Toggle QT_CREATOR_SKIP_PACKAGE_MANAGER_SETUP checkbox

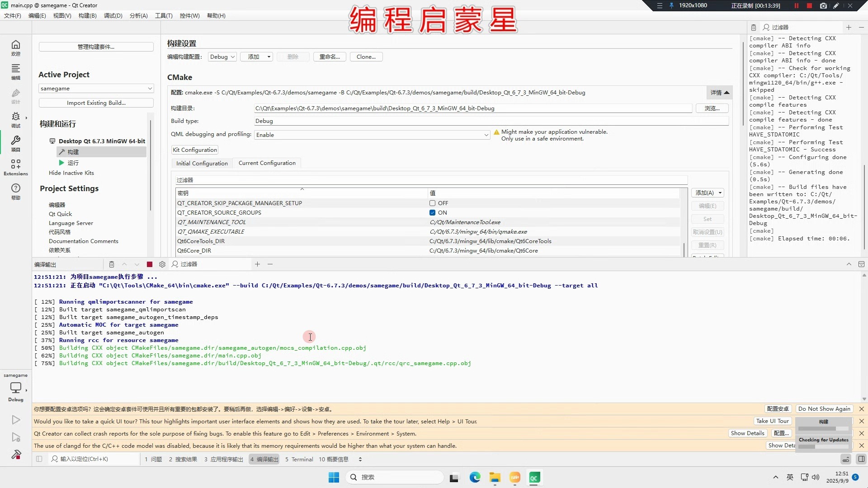(x=432, y=203)
